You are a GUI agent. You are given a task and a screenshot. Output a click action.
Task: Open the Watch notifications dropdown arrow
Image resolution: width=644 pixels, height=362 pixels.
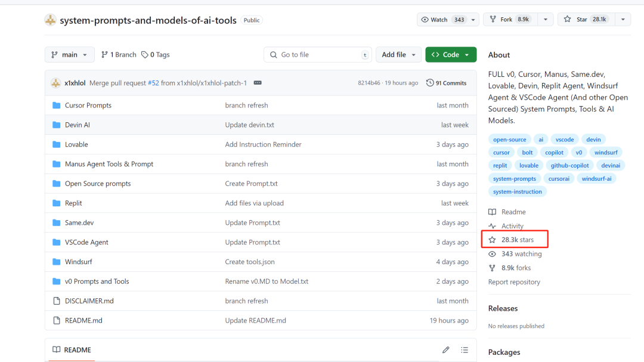coord(473,19)
